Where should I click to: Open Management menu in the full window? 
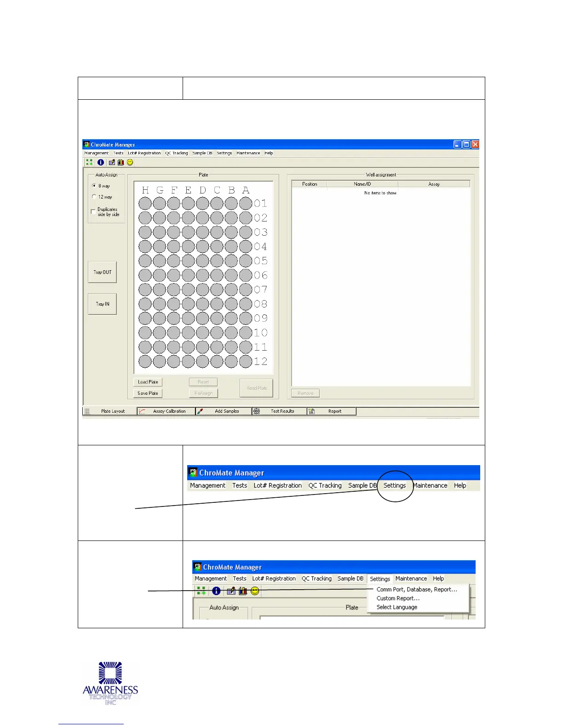point(97,153)
